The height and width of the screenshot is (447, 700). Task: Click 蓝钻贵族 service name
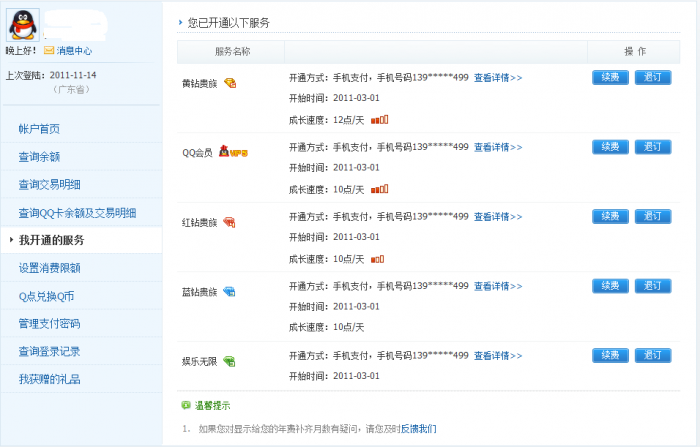tap(199, 292)
